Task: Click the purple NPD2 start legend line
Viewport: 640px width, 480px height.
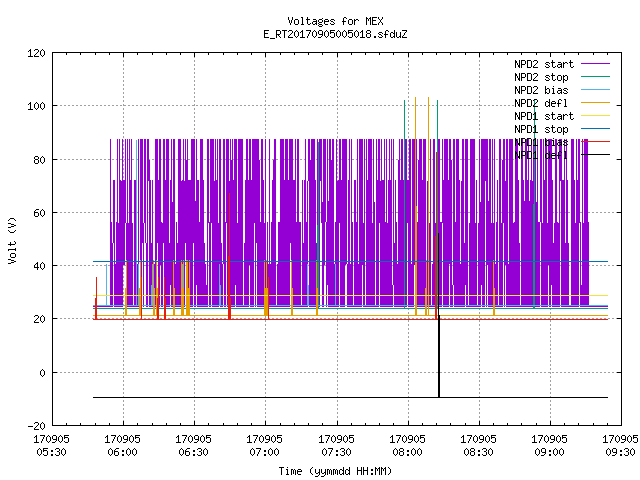Action: coord(595,64)
